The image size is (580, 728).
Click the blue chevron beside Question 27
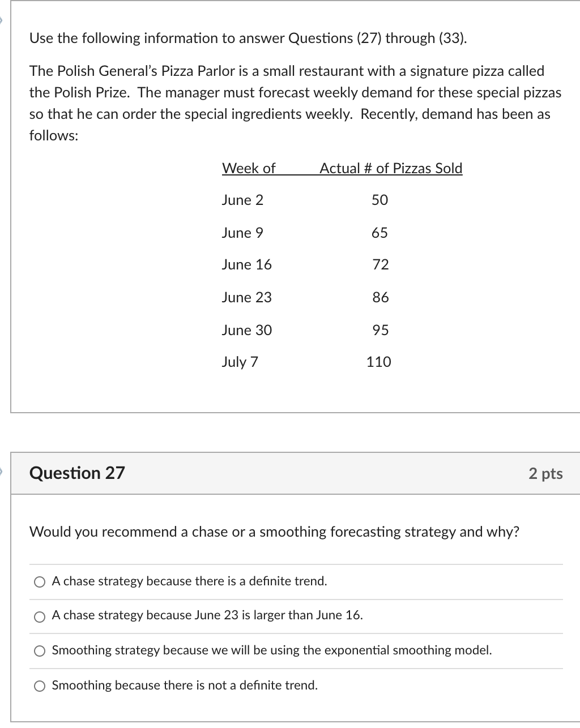(x=2, y=470)
